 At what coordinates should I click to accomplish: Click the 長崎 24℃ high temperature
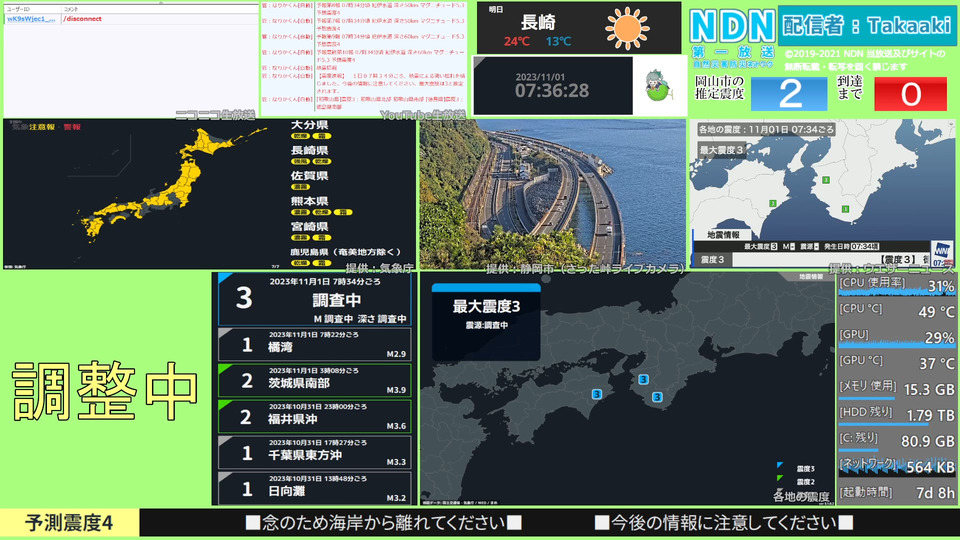pyautogui.click(x=517, y=42)
